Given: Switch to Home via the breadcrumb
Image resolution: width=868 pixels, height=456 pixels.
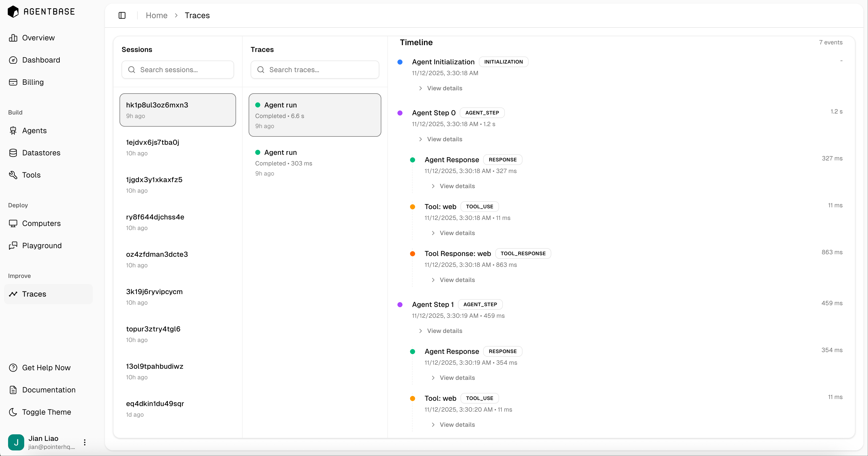Looking at the screenshot, I should click(156, 15).
